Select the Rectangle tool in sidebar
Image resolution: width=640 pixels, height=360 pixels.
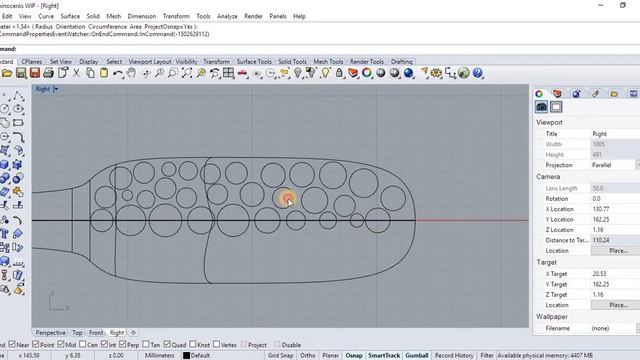point(18,123)
